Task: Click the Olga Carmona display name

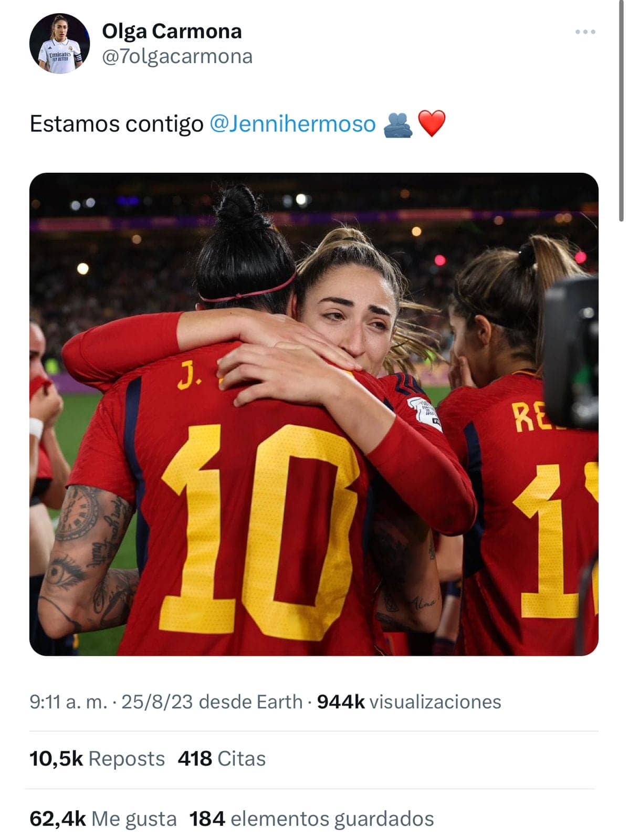Action: 172,31
